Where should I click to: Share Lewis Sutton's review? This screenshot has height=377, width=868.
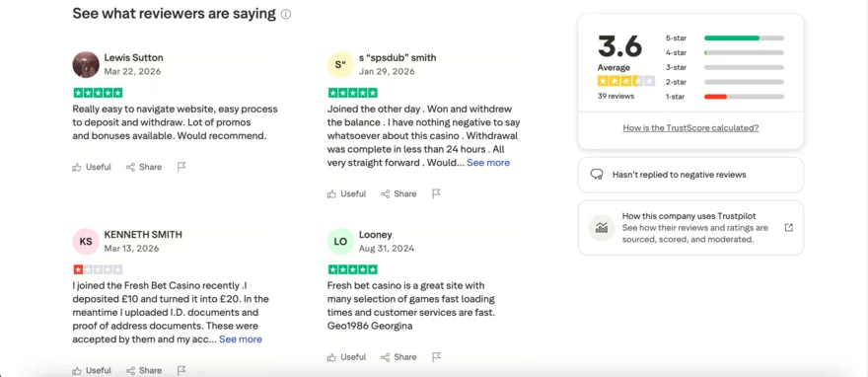point(144,167)
